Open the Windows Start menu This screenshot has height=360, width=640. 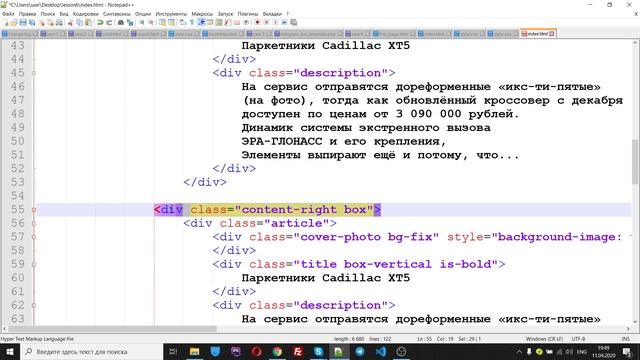(9, 351)
